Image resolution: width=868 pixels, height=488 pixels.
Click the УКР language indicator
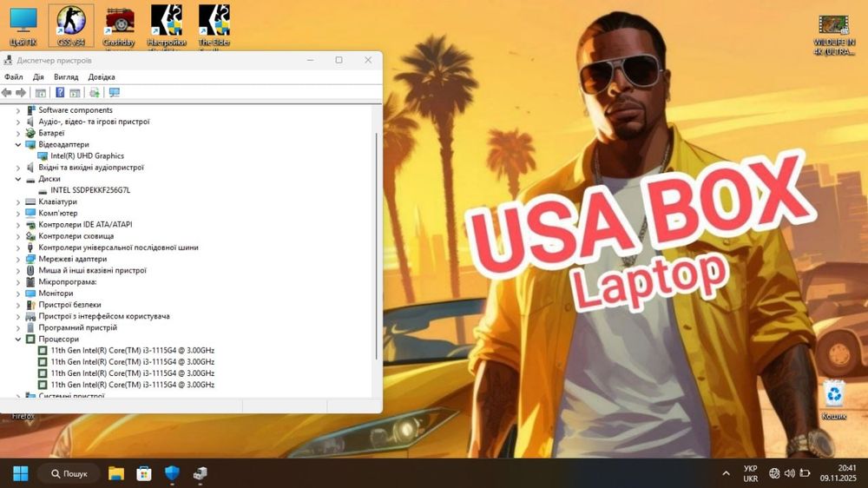pyautogui.click(x=751, y=473)
